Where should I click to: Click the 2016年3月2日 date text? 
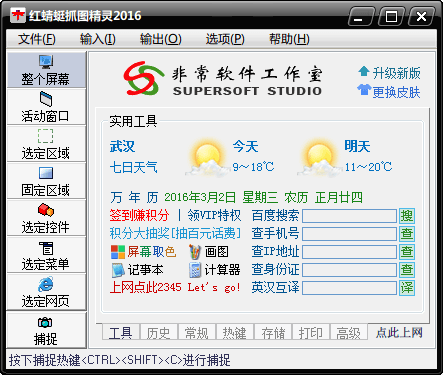[200, 197]
